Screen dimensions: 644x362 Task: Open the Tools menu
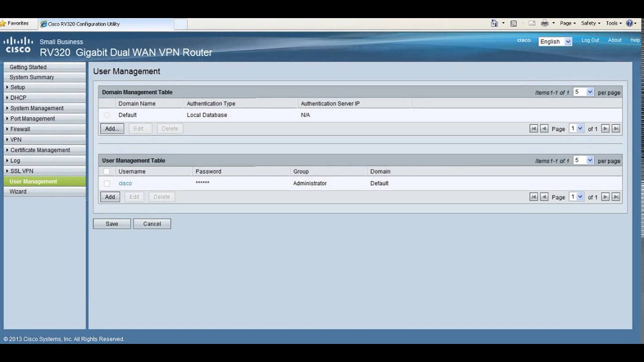click(613, 23)
